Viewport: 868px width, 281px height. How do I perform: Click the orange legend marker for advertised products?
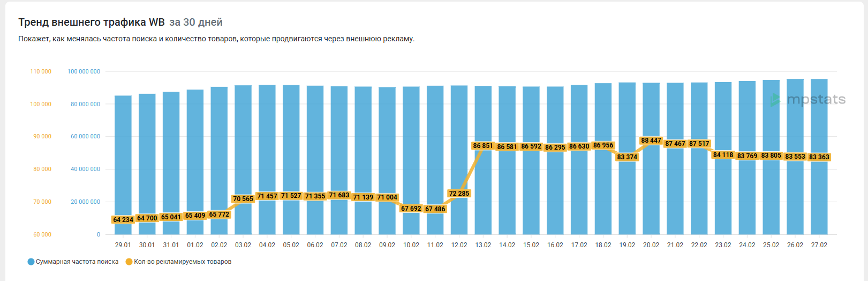coord(129,262)
